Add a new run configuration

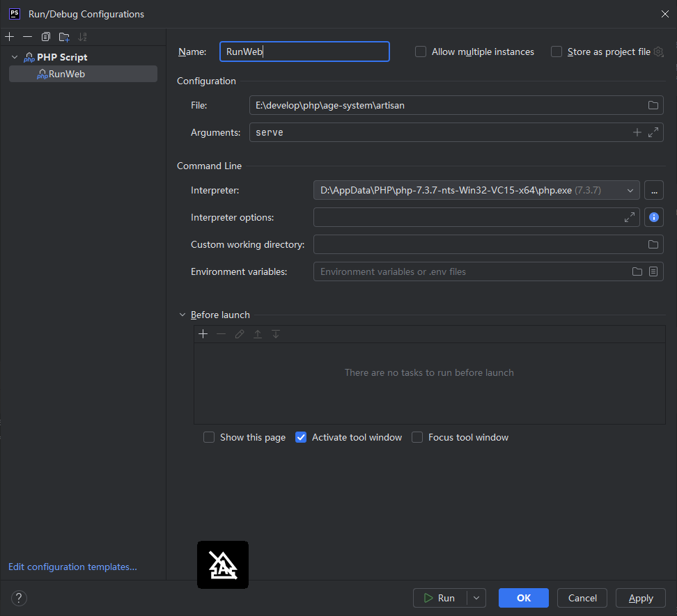10,36
